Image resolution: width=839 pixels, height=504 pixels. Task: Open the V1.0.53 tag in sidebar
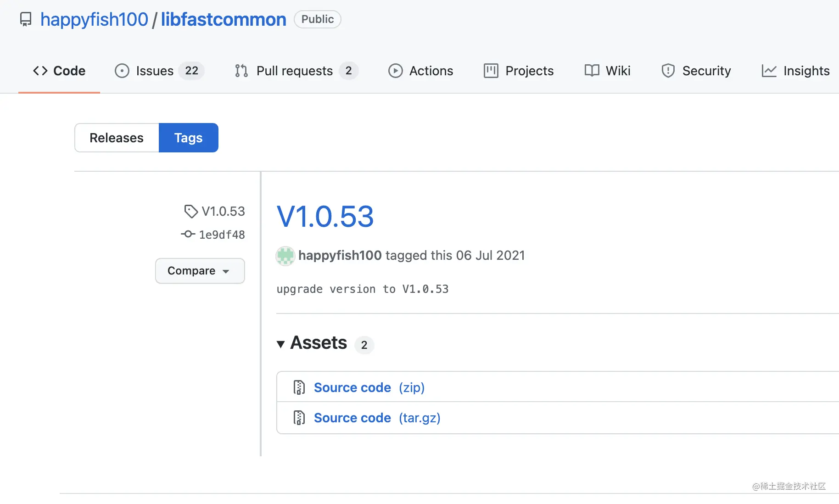[x=224, y=211]
